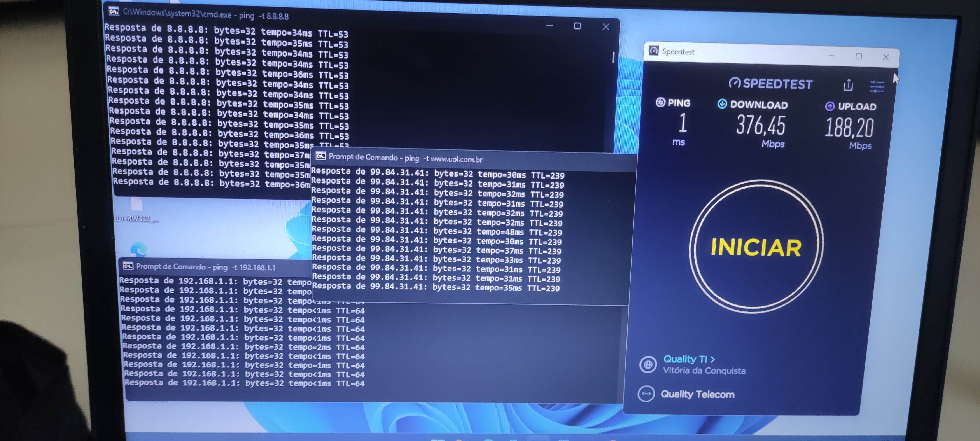Screen dimensions: 980x441
Task: Maximize the 8.8.8.8 ping cmd window
Action: (x=577, y=26)
